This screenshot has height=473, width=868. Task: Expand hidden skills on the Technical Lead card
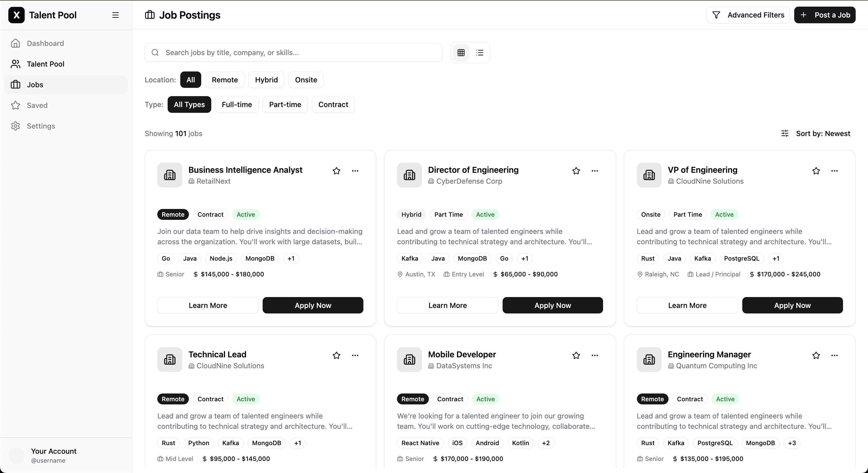[x=298, y=443]
